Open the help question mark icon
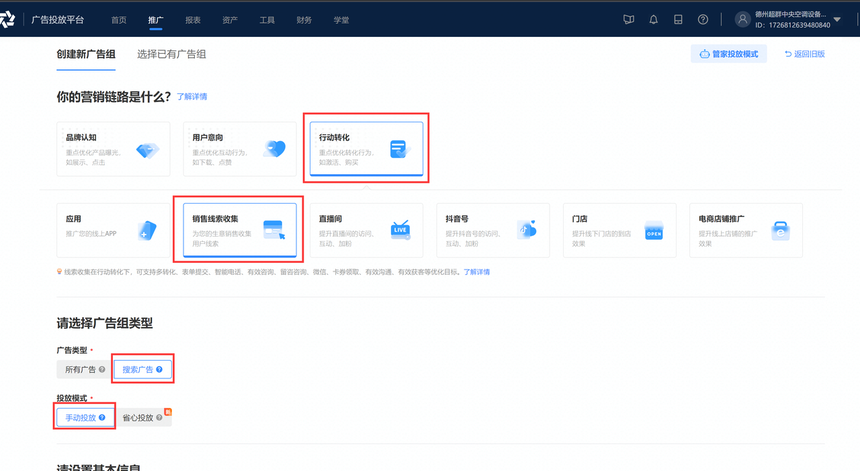860x471 pixels. coord(703,19)
